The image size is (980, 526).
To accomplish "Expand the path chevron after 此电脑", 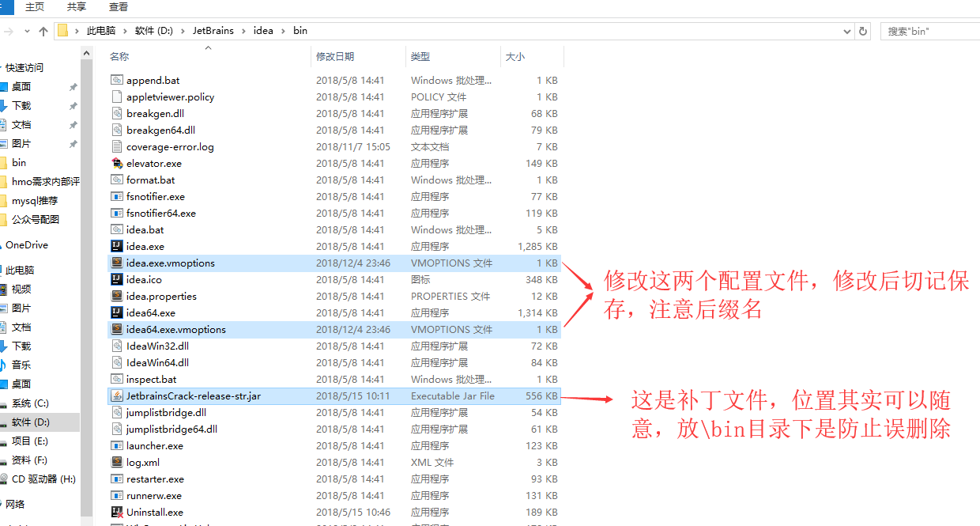I will [x=126, y=31].
